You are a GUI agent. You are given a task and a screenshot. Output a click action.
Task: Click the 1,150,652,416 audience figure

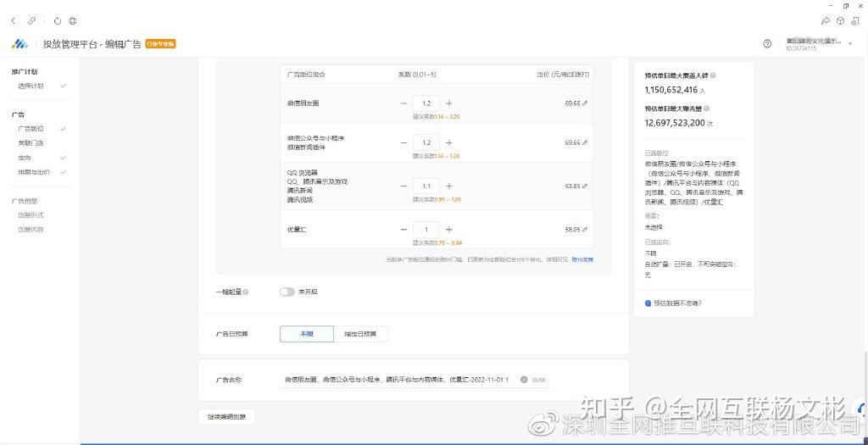(671, 90)
